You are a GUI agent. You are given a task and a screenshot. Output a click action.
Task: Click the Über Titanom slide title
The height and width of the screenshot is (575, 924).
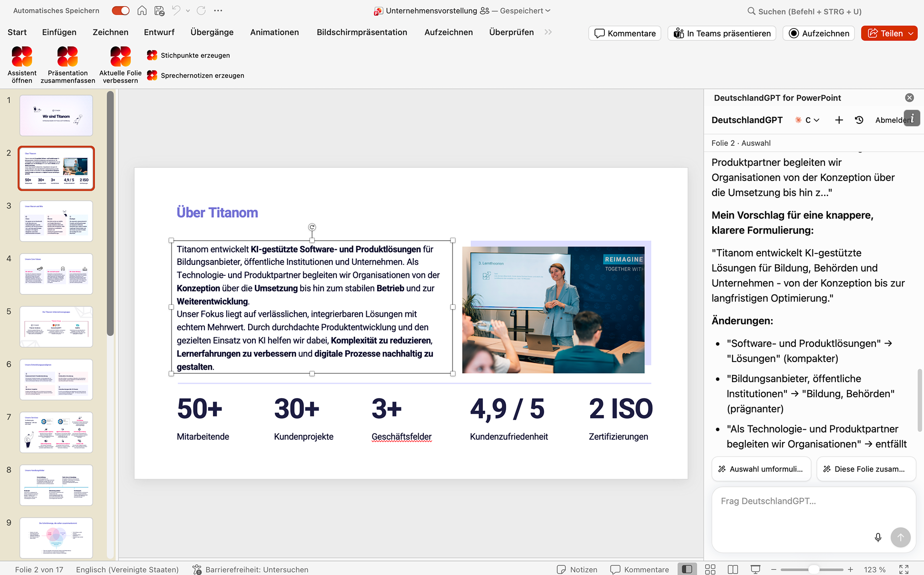(x=217, y=212)
